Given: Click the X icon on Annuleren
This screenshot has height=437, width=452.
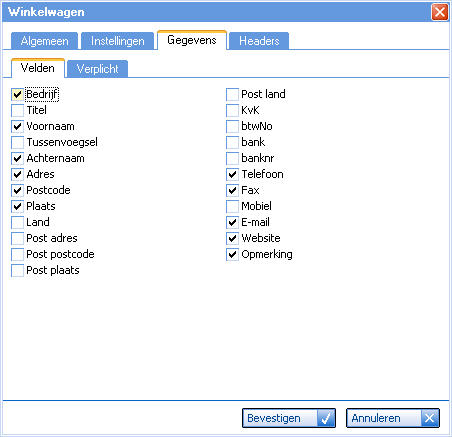Looking at the screenshot, I should 430,418.
